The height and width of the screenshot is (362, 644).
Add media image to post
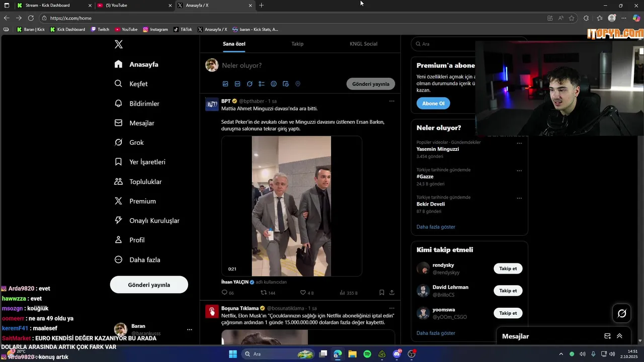(x=225, y=84)
